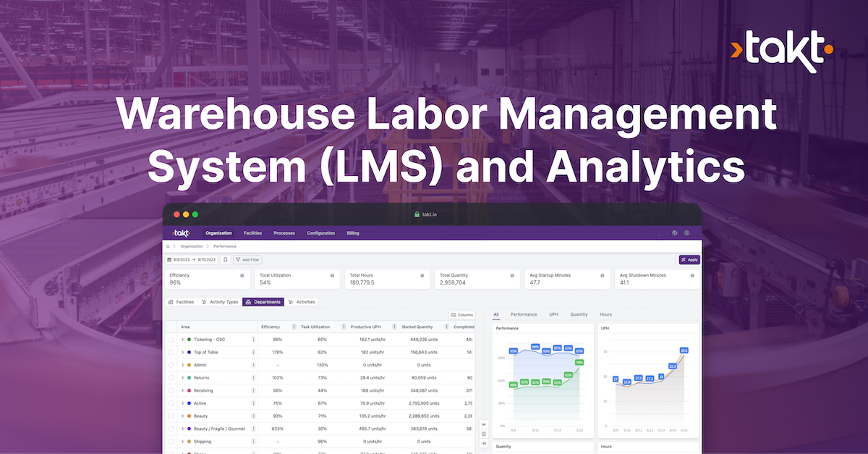Switch to the Facilities navigation tab
Image resolution: width=868 pixels, height=454 pixels.
coord(253,233)
